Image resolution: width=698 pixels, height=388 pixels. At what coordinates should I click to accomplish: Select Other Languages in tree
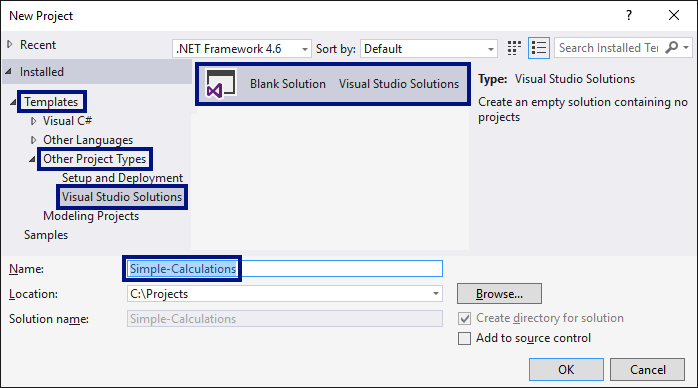click(x=88, y=140)
